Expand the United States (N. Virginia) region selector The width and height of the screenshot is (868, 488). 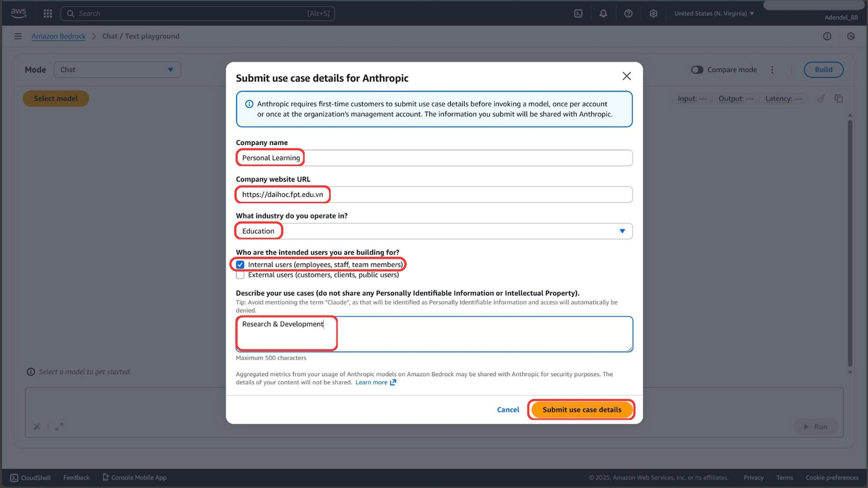tap(714, 13)
